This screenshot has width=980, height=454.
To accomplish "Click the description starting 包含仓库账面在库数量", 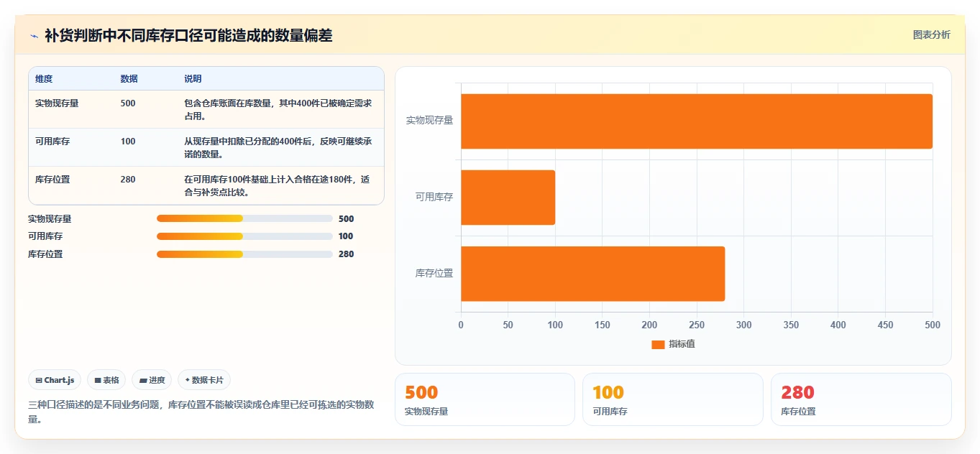I will click(278, 109).
